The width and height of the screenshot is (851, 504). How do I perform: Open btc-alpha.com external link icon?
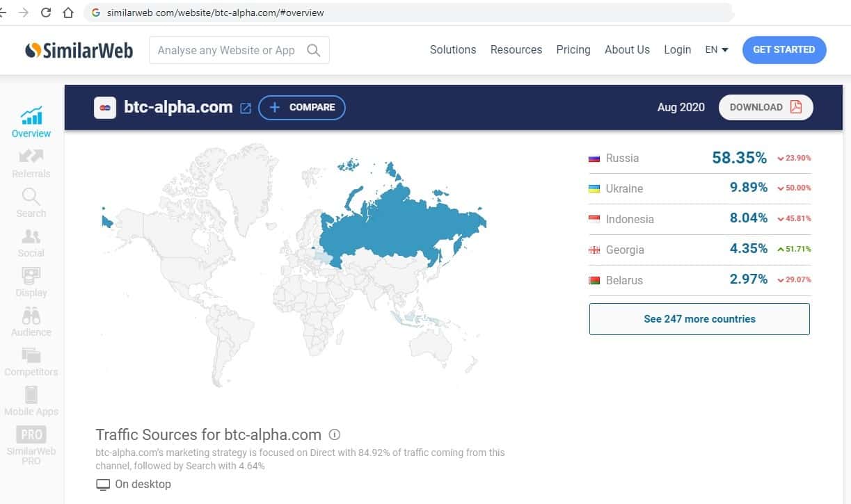tap(246, 108)
